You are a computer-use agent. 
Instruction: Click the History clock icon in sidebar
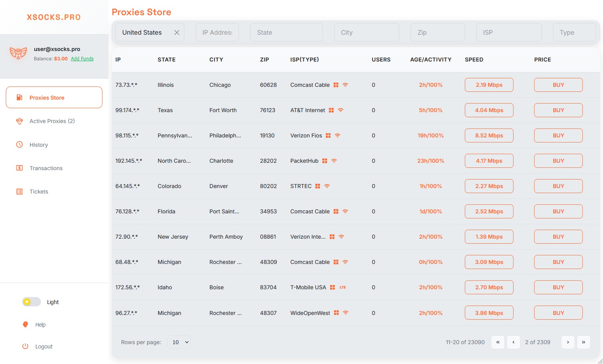point(19,144)
